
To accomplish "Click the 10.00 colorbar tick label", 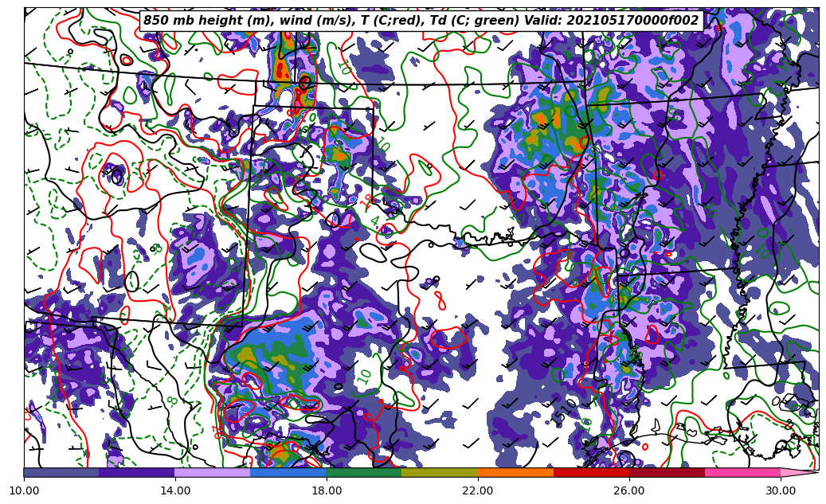I will (24, 490).
